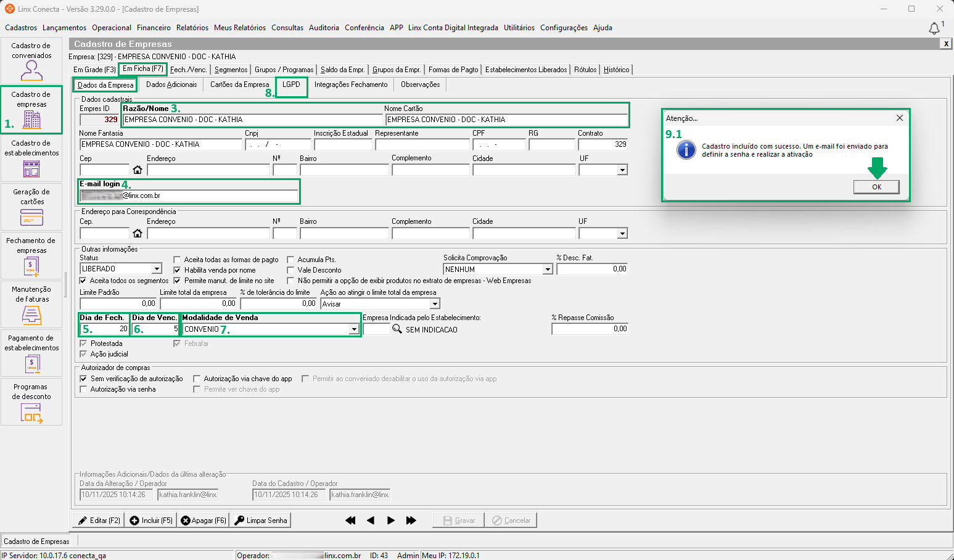Click the % Desc. Fat. input field
This screenshot has height=560, width=954.
click(591, 269)
